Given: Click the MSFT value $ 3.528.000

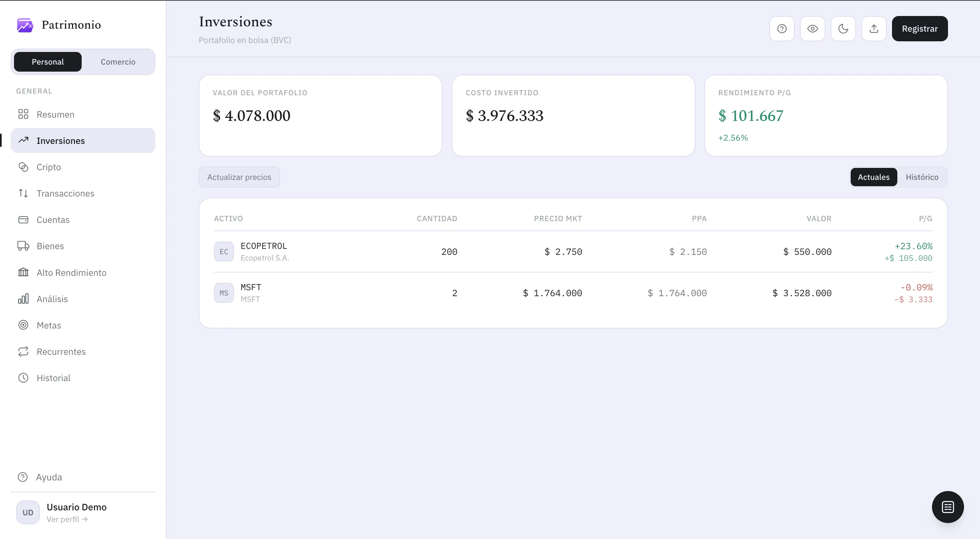Looking at the screenshot, I should pyautogui.click(x=802, y=293).
